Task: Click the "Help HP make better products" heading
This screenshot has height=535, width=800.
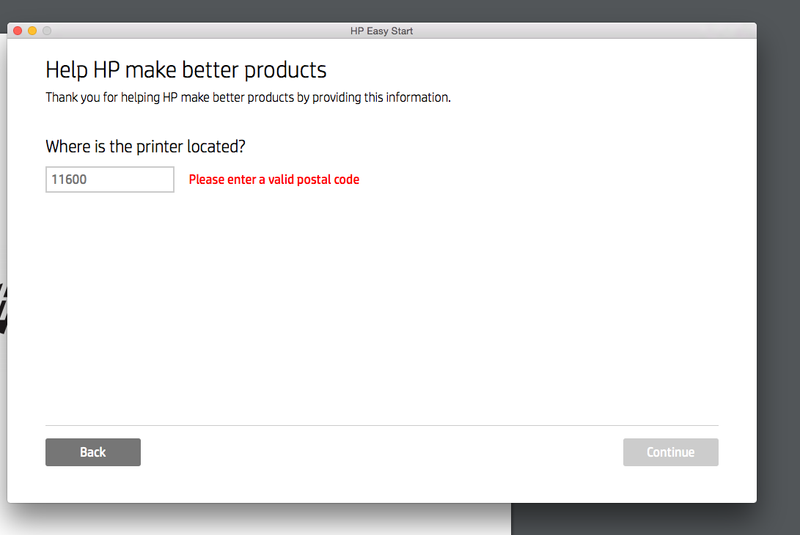Action: [186, 70]
